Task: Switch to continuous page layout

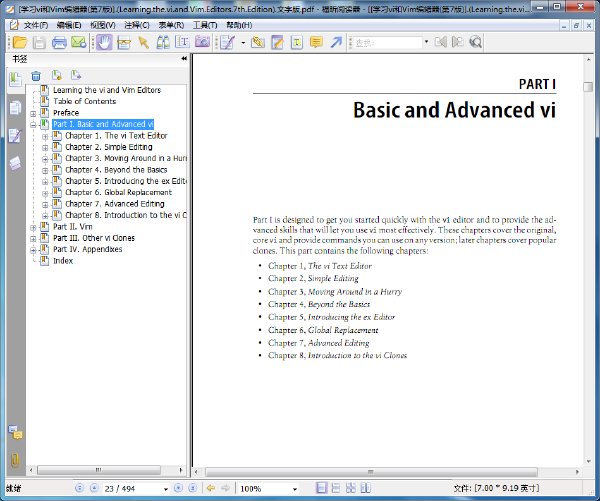Action: coord(336,488)
